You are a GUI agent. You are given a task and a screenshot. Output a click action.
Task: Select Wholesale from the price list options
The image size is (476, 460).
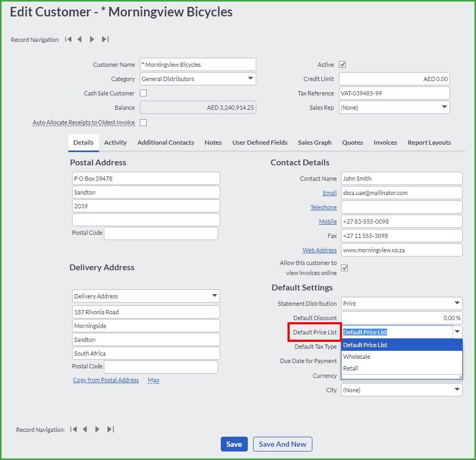click(402, 356)
